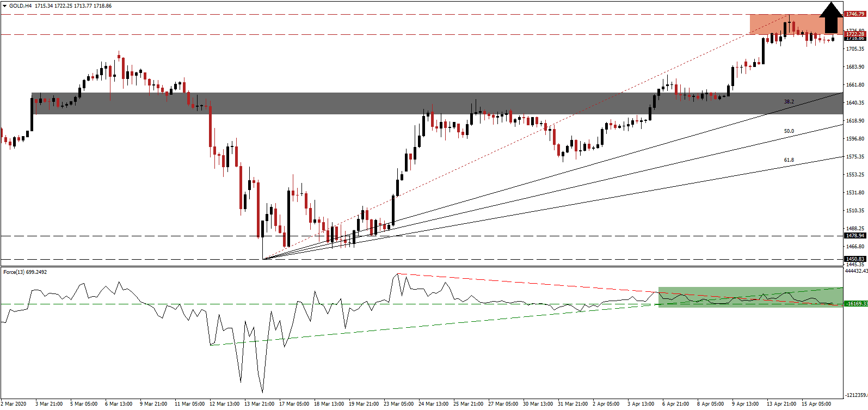Click the 19 Mar 21:00 time label
Image resolution: width=868 pixels, height=410 pixels.
364,404
